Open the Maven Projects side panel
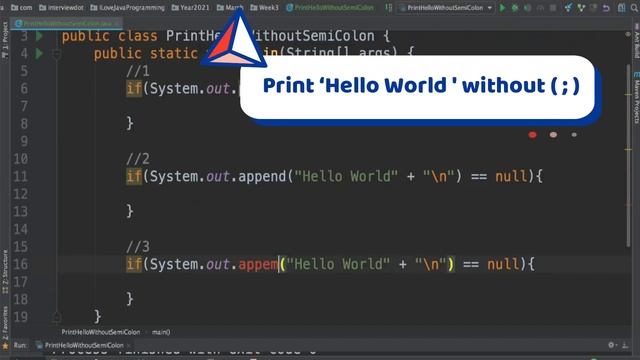The image size is (640, 360). coord(636,98)
